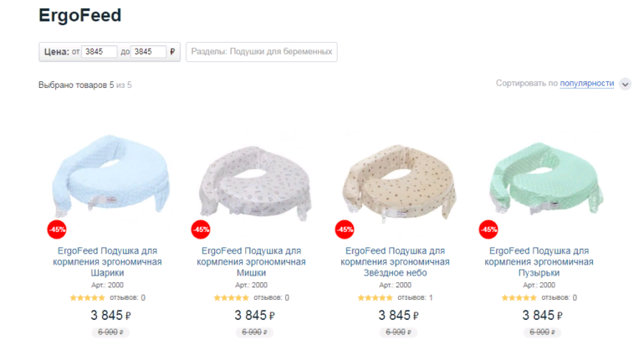Click the blue Шарики pillow image
Image resolution: width=644 pixels, height=345 pixels.
click(111, 175)
